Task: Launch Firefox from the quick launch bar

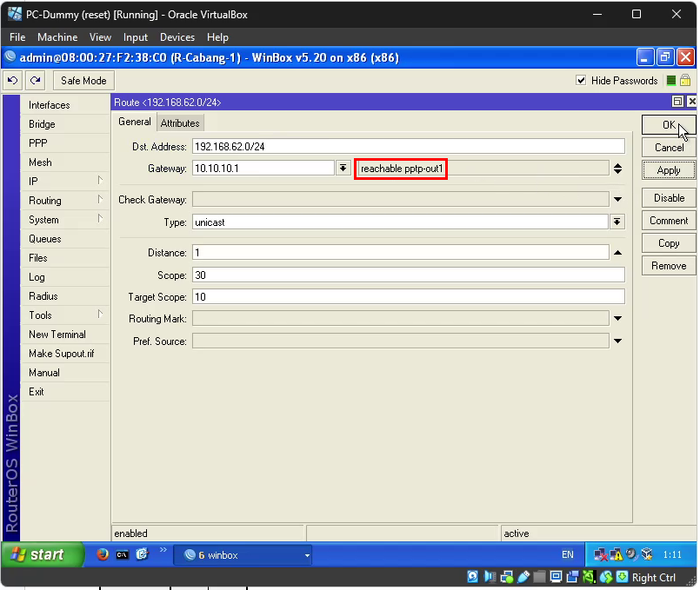Action: pyautogui.click(x=103, y=554)
